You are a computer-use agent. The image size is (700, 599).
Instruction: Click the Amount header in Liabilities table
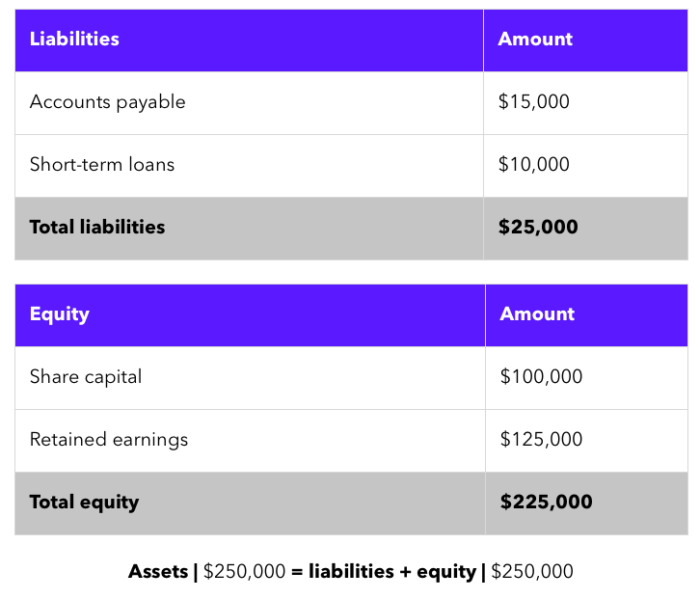pos(535,40)
